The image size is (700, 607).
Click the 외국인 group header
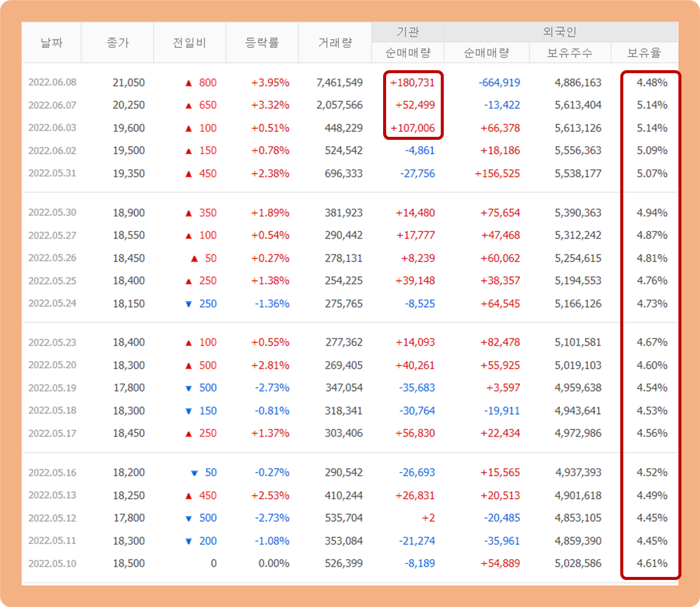pos(561,32)
